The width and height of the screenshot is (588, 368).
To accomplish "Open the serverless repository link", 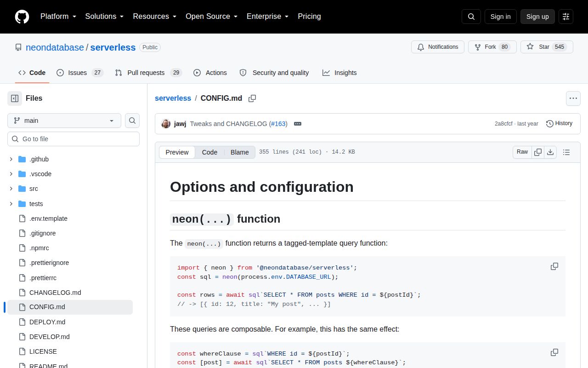I will coord(113,47).
